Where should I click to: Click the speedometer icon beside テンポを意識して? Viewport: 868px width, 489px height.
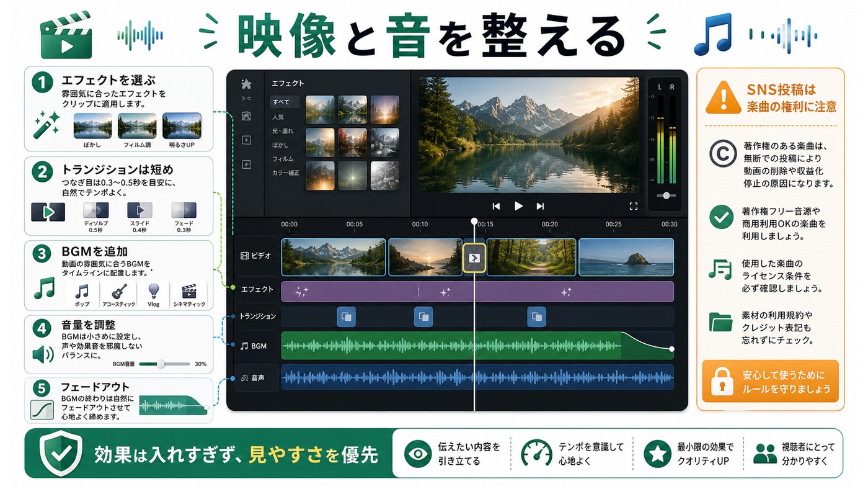pyautogui.click(x=536, y=454)
